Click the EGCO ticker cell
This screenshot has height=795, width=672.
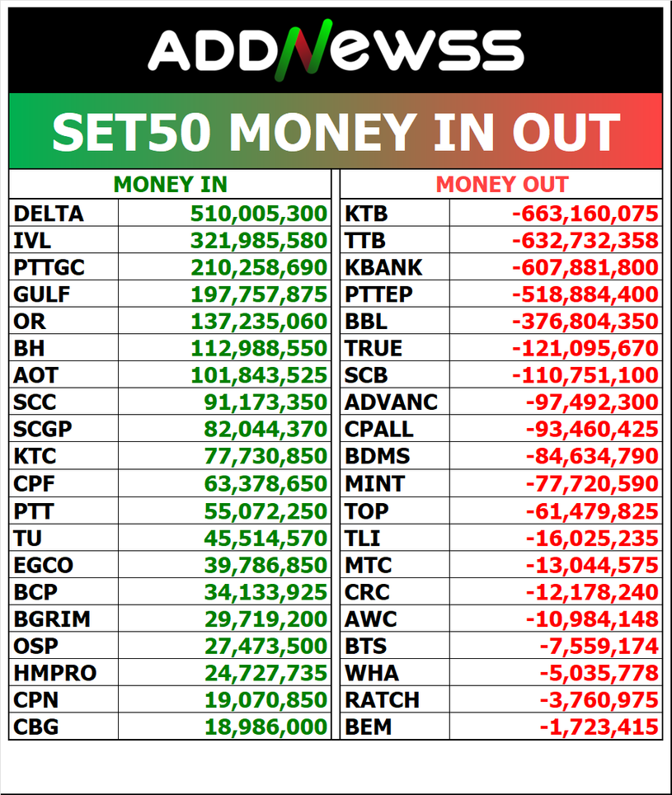pos(44,566)
